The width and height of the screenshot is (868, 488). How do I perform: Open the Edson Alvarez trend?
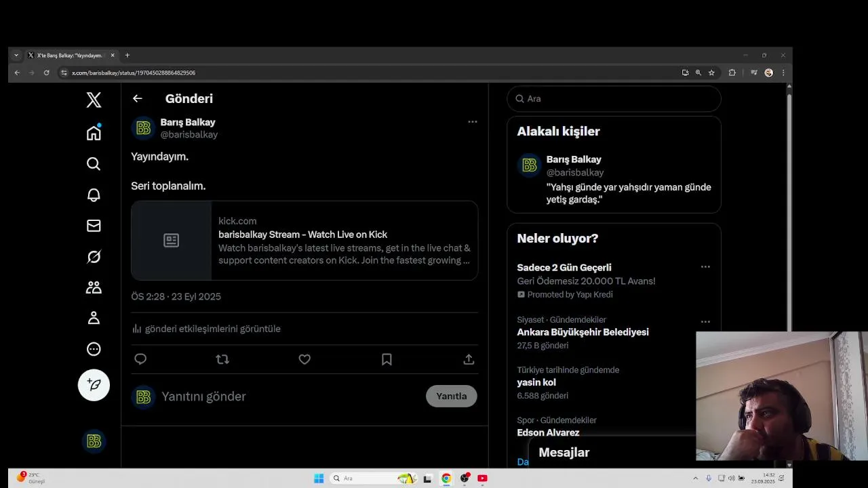coord(548,432)
